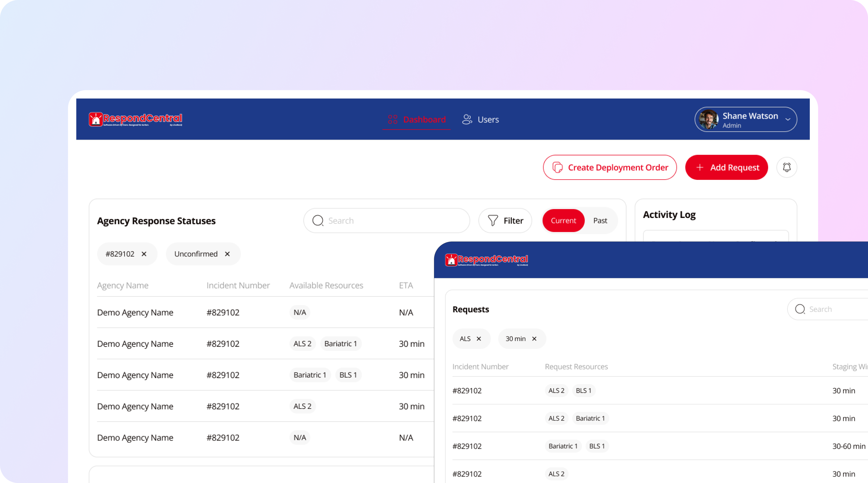This screenshot has width=868, height=483.
Task: Click the Add Request button
Action: [726, 167]
